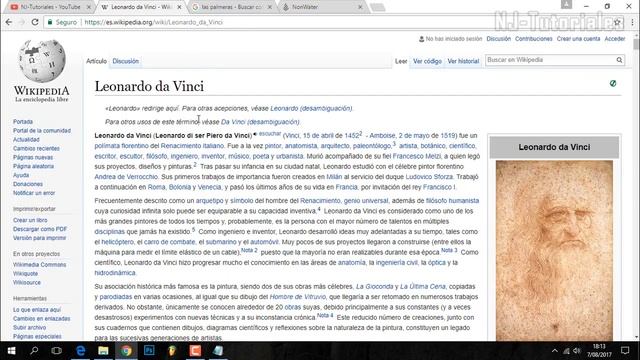Open the Ver código tab
Viewport: 640px width, 360px height.
pos(427,61)
